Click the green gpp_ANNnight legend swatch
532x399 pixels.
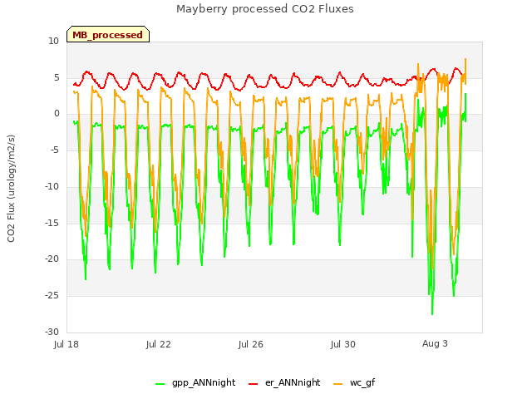(160, 384)
